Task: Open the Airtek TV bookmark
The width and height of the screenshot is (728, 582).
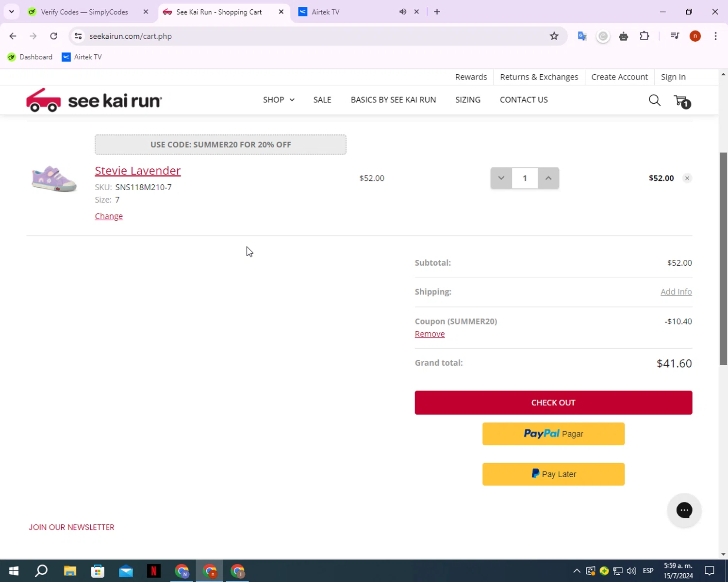Action: 82,57
